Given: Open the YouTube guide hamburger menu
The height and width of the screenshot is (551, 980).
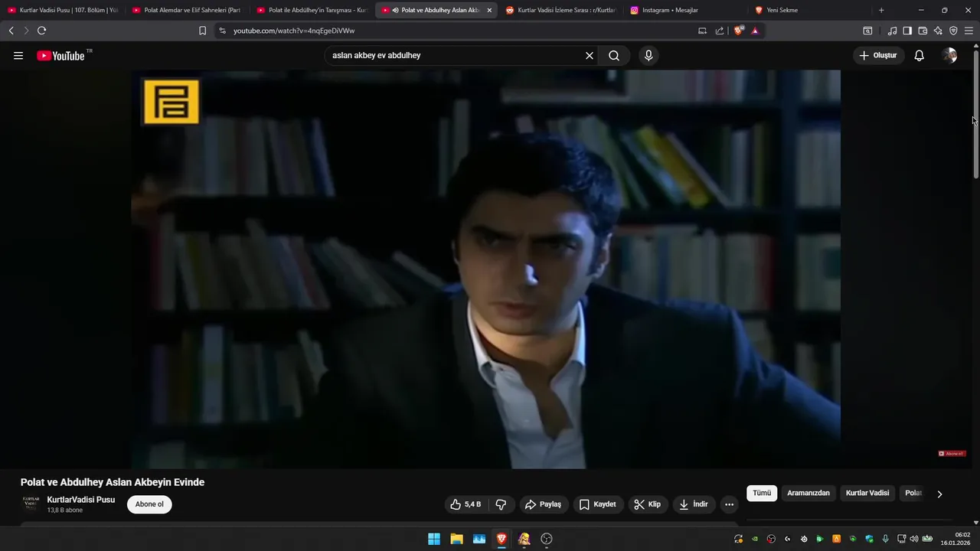Looking at the screenshot, I should (18, 56).
